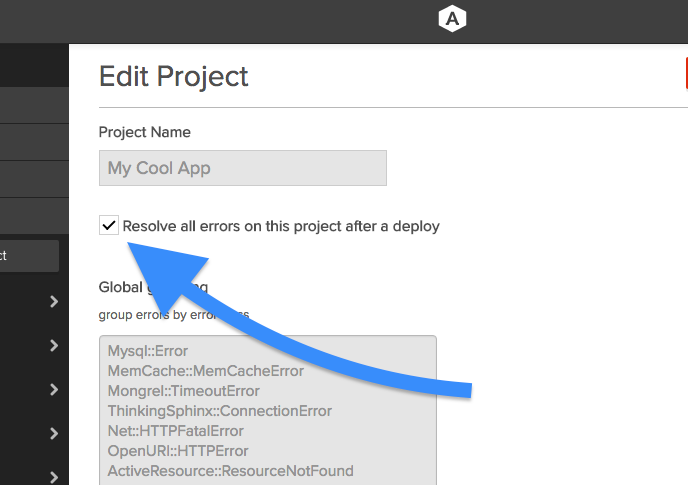Focus the Project Name input field
Viewport: 688px width, 485px height.
(243, 168)
